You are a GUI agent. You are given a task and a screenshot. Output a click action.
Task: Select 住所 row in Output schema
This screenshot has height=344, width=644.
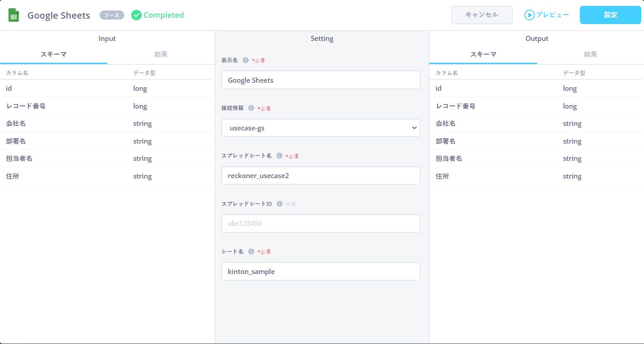(x=536, y=176)
